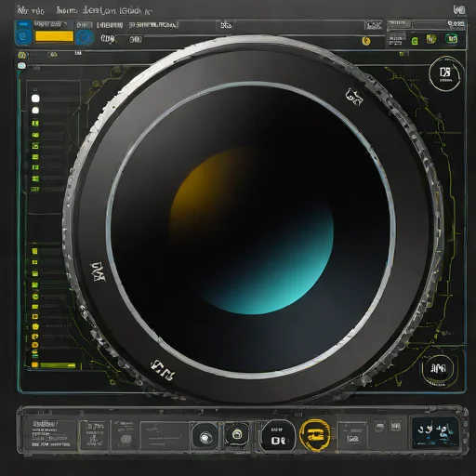Click the blue circular icon at top-left
This screenshot has width=476, height=476.
click(23, 37)
